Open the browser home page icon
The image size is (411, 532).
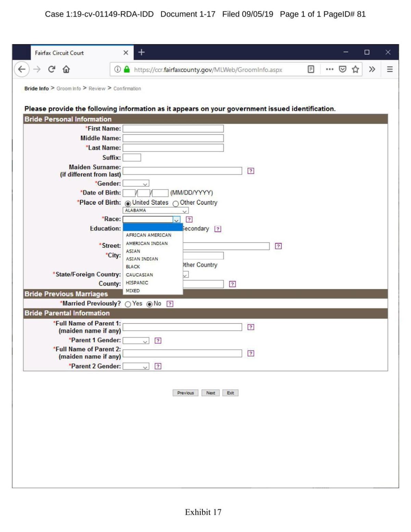pyautogui.click(x=66, y=69)
